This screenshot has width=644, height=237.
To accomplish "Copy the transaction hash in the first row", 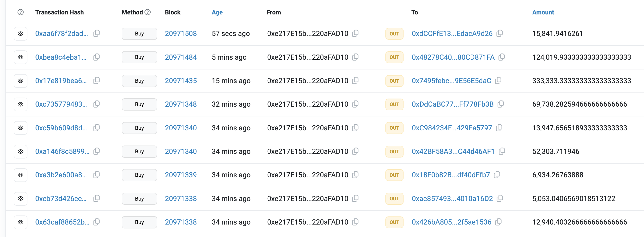I will click(x=96, y=34).
